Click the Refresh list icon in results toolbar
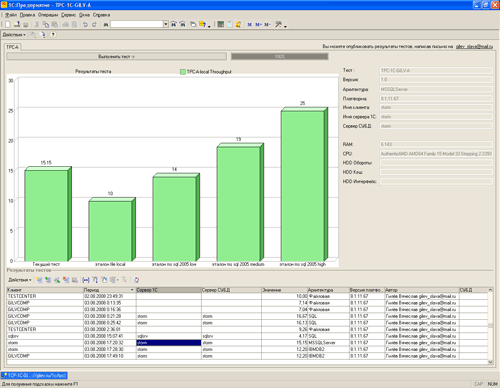This screenshot has width=500, height=388. 136,280
